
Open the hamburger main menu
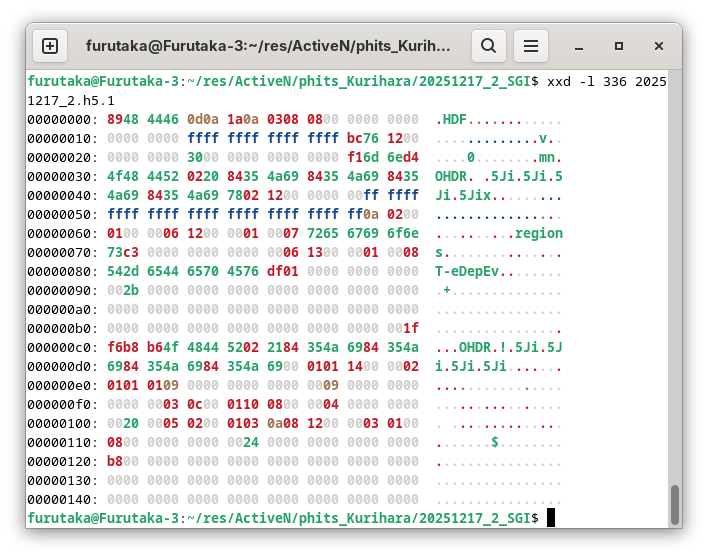(x=531, y=45)
